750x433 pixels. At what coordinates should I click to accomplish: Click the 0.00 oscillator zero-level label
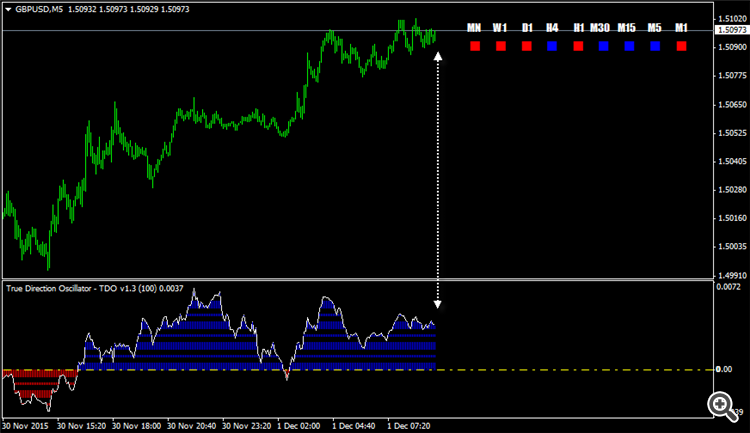click(724, 369)
